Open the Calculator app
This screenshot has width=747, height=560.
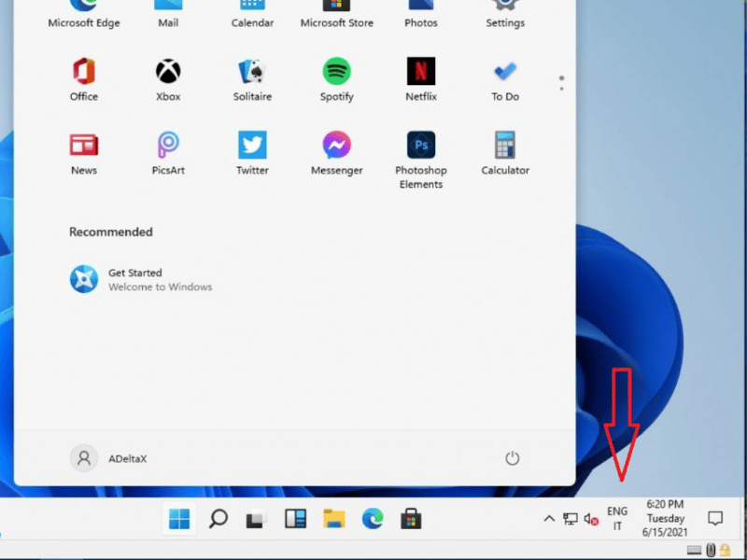point(505,146)
